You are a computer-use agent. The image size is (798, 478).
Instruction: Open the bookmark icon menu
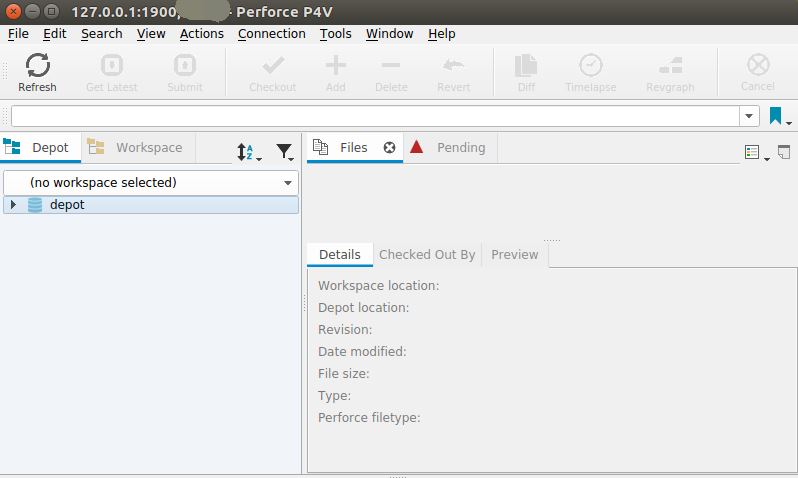pyautogui.click(x=779, y=116)
